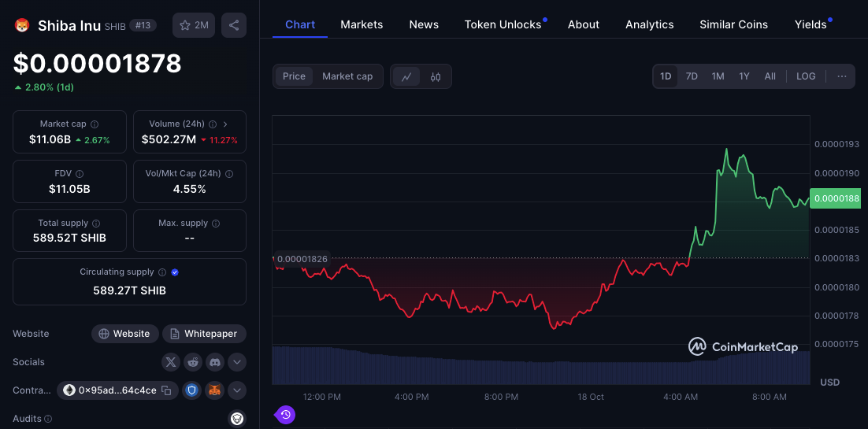Image resolution: width=868 pixels, height=429 pixels.
Task: Show Volume (24h) info icon
Action: point(212,124)
